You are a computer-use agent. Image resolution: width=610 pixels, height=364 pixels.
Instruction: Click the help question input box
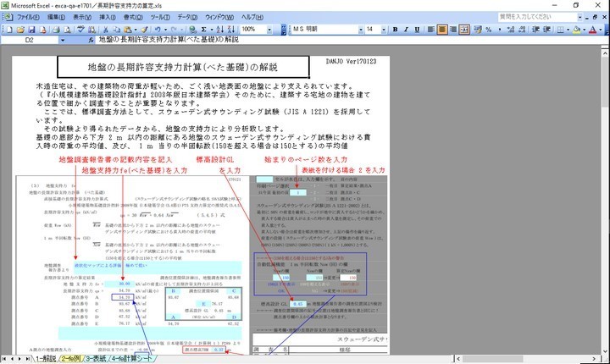(x=537, y=17)
